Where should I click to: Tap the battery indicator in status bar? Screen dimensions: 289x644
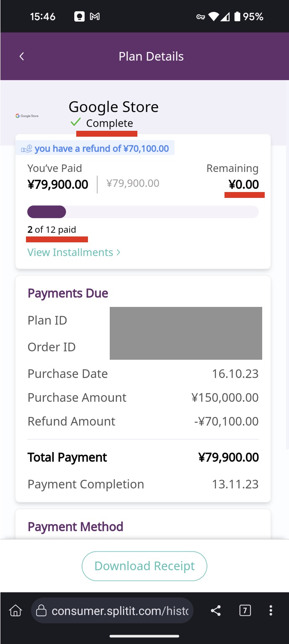[x=237, y=17]
